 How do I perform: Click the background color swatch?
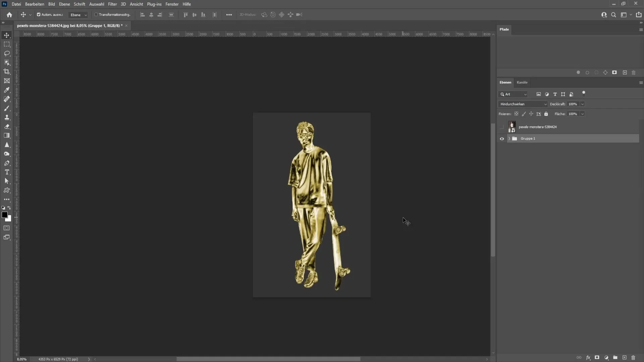[9, 220]
